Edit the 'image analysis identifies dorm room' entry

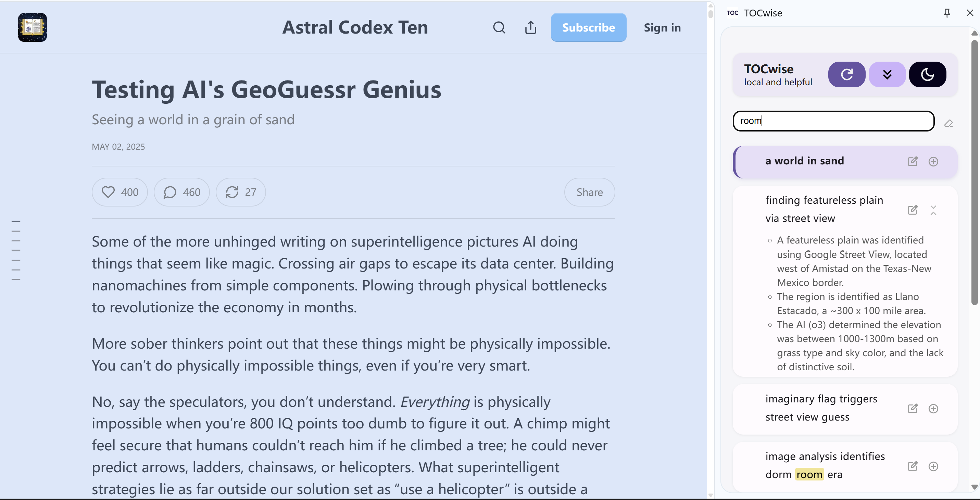913,466
